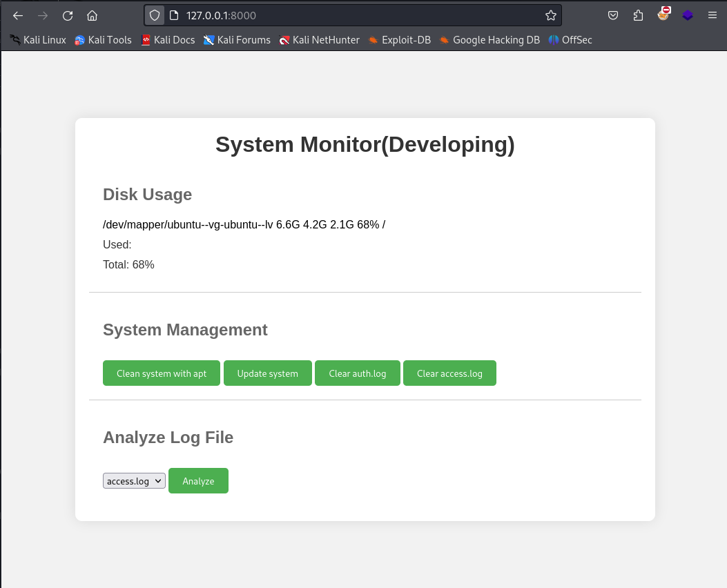727x588 pixels.
Task: Open the browser home page icon
Action: (93, 16)
